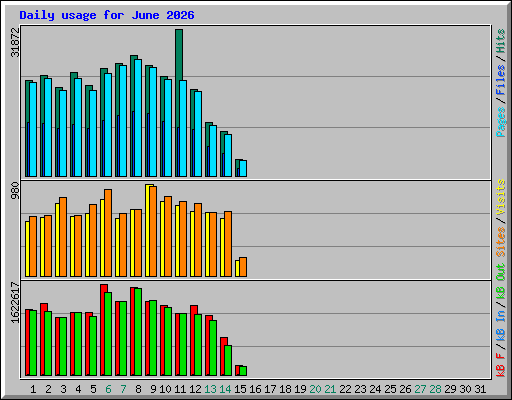Click the red kB bar for day 6
The height and width of the screenshot is (400, 512).
103,330
